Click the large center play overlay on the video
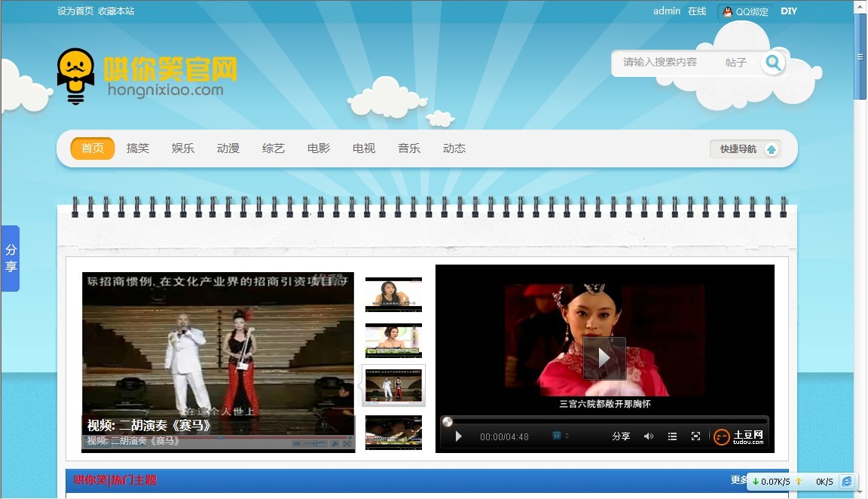The width and height of the screenshot is (868, 499). [604, 358]
